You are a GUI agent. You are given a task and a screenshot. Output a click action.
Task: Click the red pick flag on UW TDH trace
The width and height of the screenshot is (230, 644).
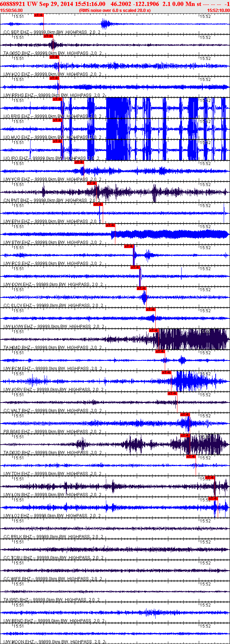[191, 456]
